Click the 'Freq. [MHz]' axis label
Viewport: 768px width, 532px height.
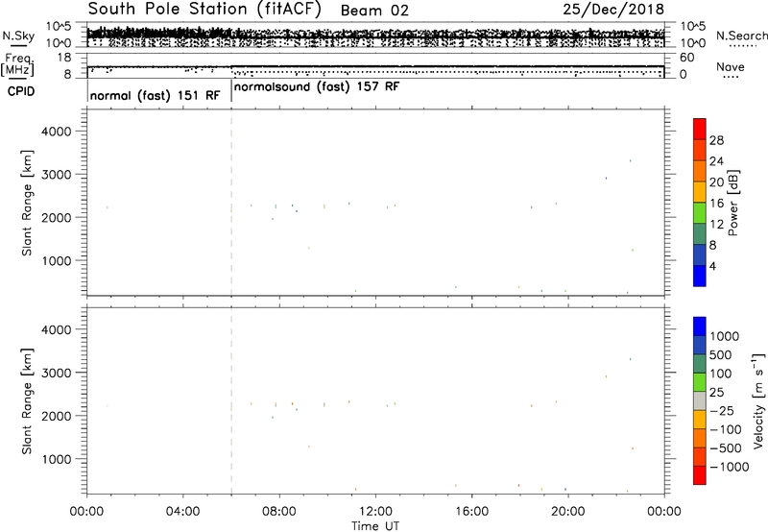(17, 64)
